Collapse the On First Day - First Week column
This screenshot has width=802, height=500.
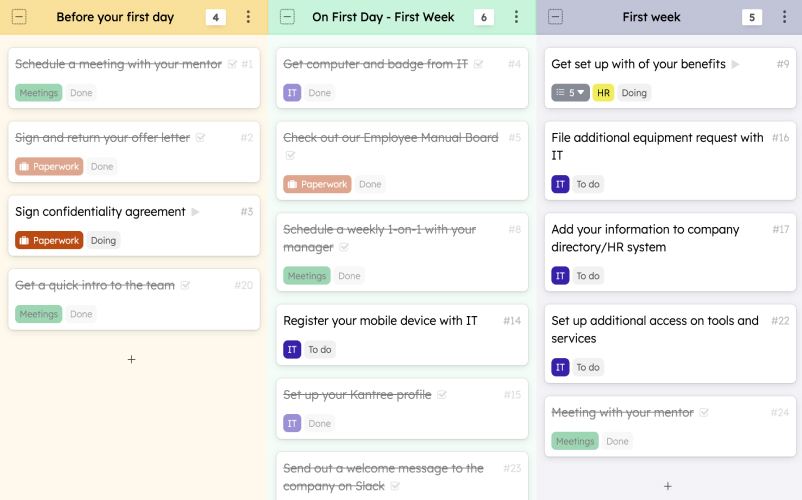[287, 17]
